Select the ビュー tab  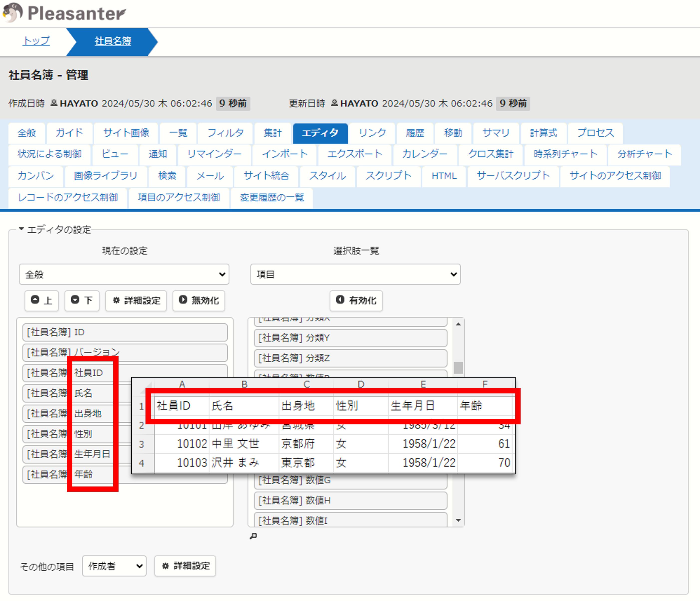pos(115,154)
